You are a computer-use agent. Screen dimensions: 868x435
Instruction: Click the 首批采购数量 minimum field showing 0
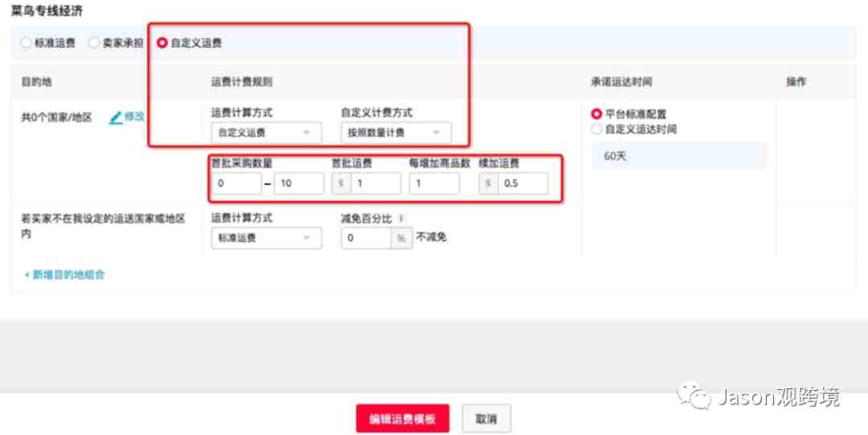pos(236,183)
